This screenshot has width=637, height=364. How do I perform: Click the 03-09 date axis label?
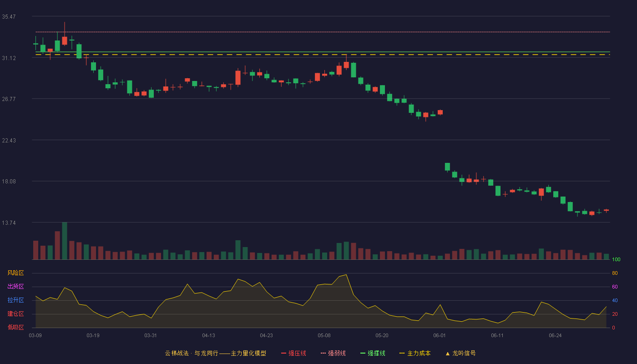pos(35,335)
